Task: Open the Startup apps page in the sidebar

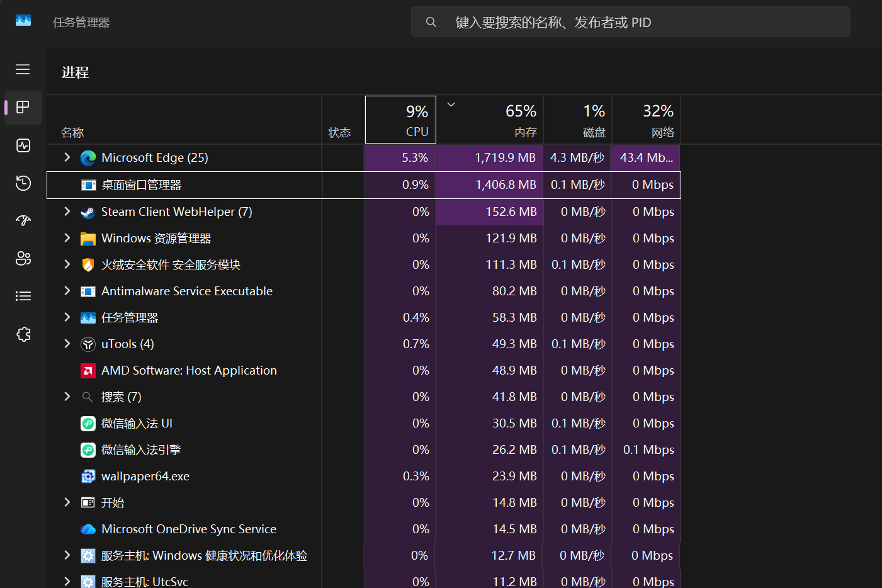Action: [23, 220]
